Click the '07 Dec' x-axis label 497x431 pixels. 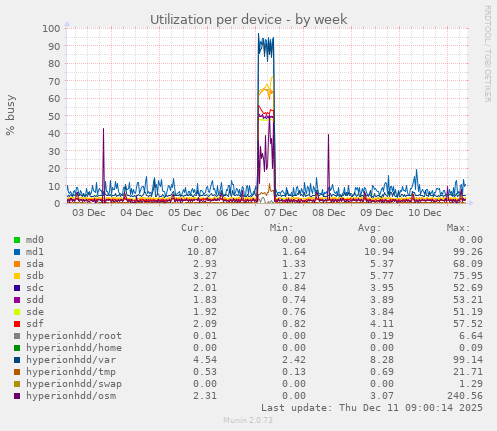(281, 213)
